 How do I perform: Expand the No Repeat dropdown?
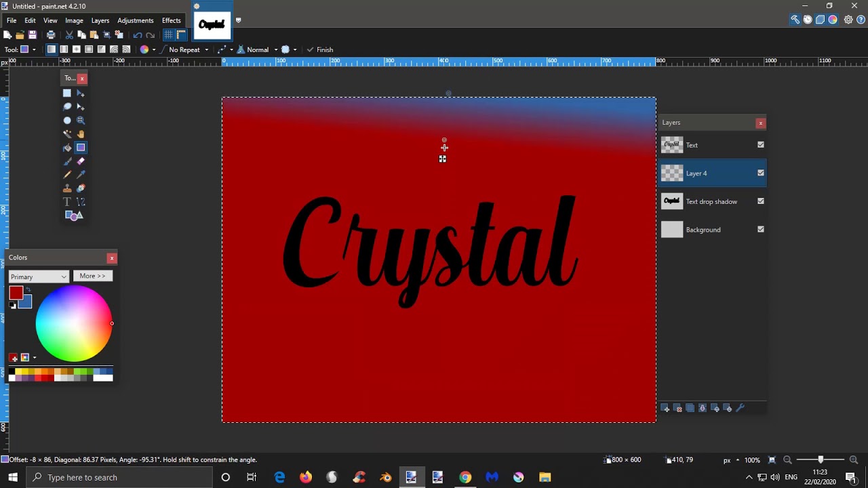[189, 49]
